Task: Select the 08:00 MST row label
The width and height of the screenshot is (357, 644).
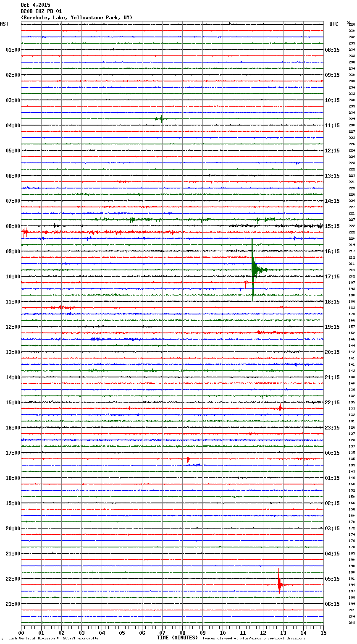Action: click(x=13, y=226)
